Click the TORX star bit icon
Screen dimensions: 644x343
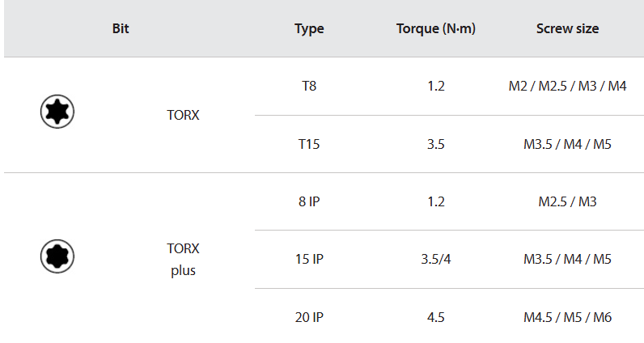pyautogui.click(x=57, y=112)
